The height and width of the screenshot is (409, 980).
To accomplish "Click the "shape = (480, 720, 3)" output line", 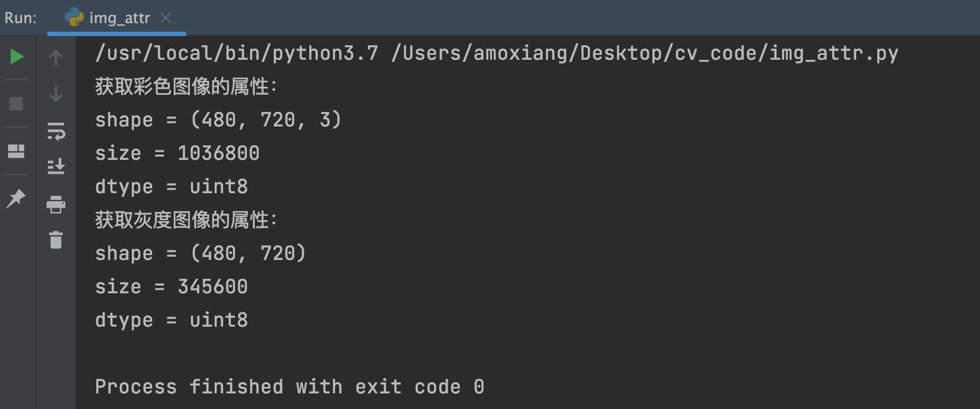I will click(x=218, y=120).
